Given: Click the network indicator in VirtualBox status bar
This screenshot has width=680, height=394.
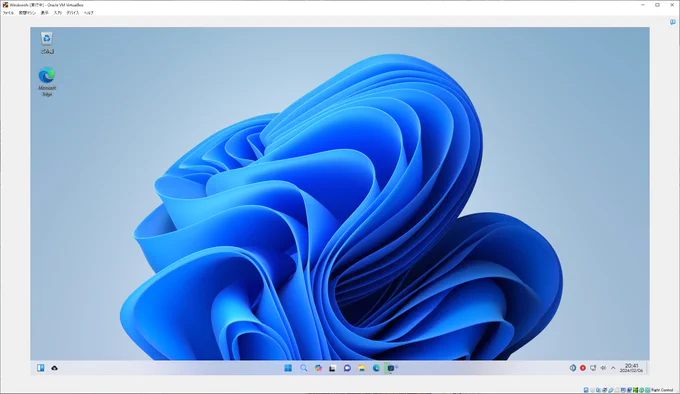Looking at the screenshot, I should click(605, 390).
